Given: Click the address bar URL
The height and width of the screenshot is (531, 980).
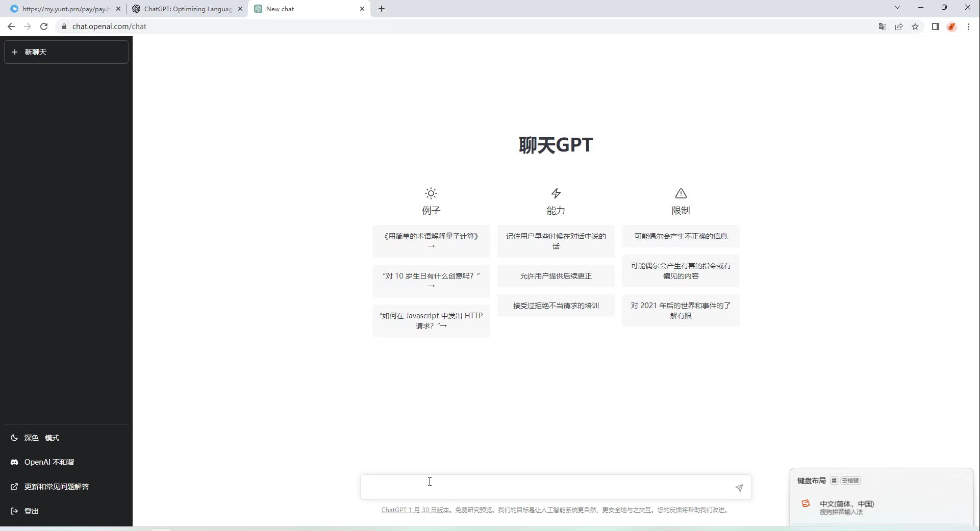Looking at the screenshot, I should (x=109, y=27).
